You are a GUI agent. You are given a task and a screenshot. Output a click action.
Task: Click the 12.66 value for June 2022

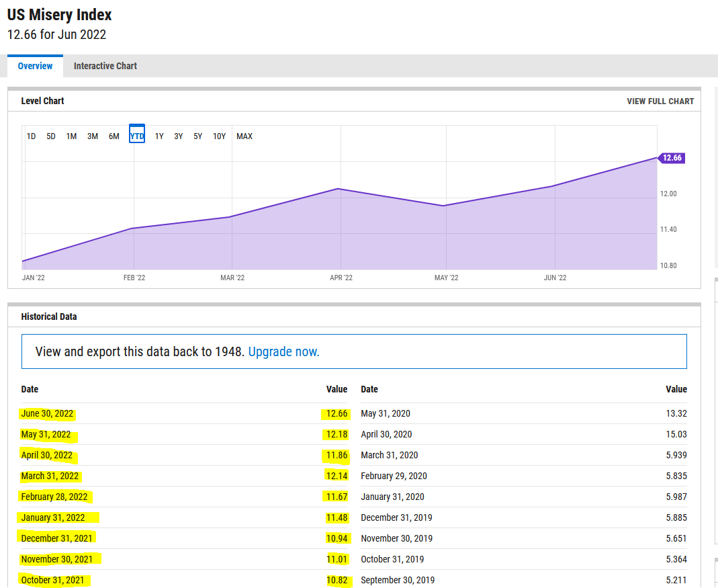pyautogui.click(x=336, y=413)
